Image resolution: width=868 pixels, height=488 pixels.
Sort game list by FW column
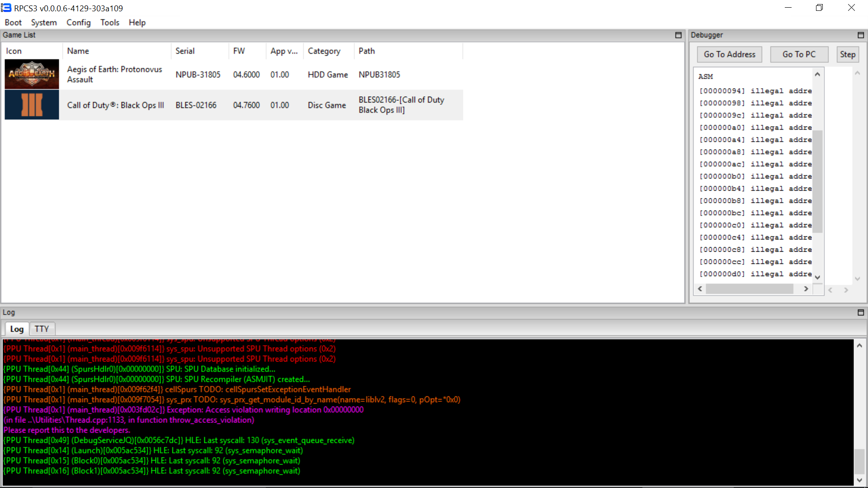click(247, 51)
